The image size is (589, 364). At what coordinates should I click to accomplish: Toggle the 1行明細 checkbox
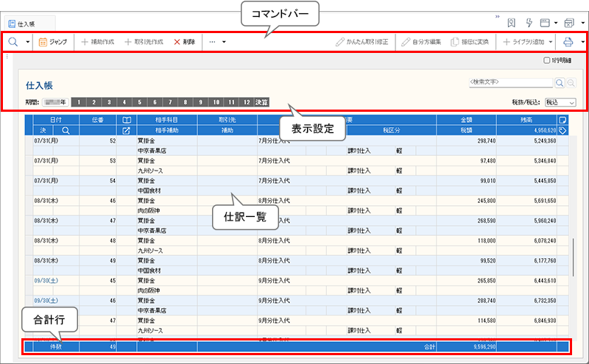[x=546, y=61]
